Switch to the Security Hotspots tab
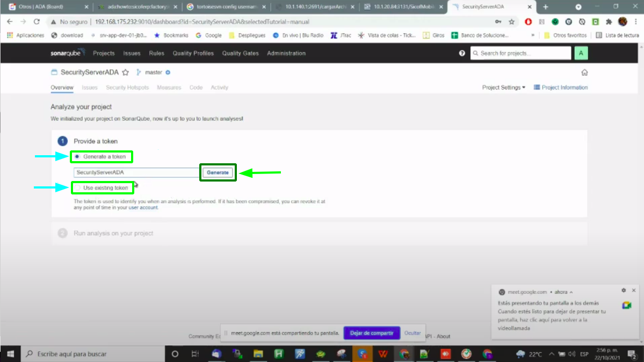Image resolution: width=644 pixels, height=362 pixels. click(127, 88)
